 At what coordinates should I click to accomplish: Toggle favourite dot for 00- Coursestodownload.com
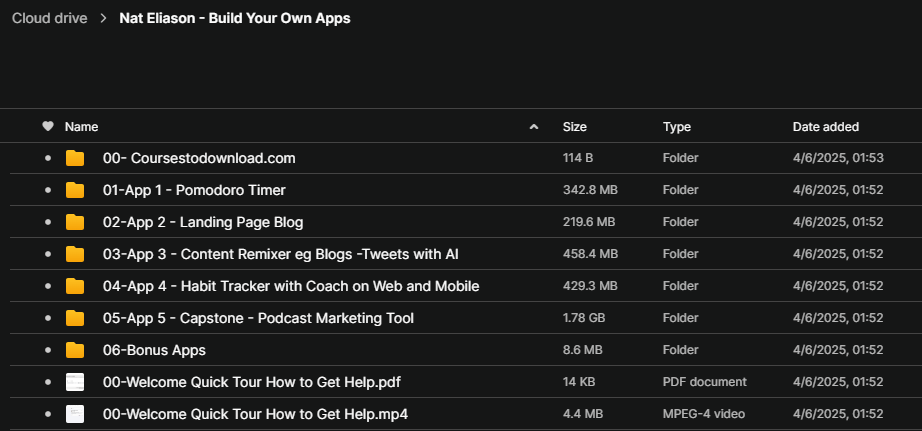tap(48, 158)
